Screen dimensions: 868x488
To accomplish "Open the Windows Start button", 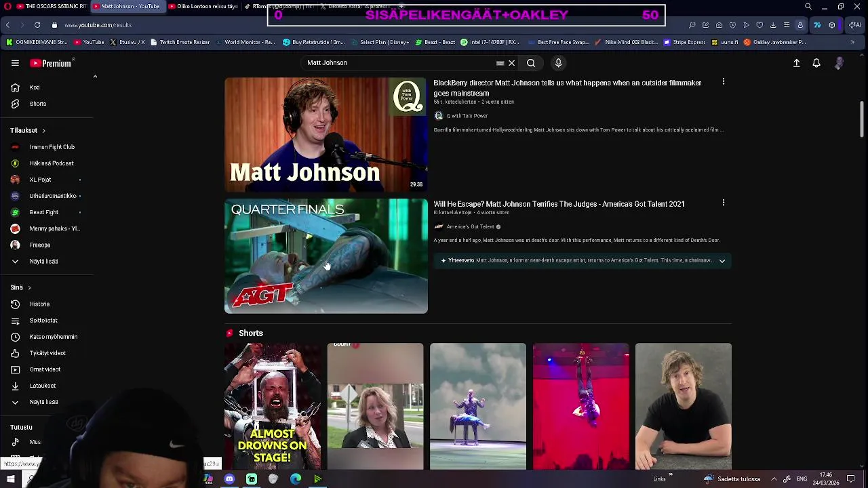I will 10,479.
